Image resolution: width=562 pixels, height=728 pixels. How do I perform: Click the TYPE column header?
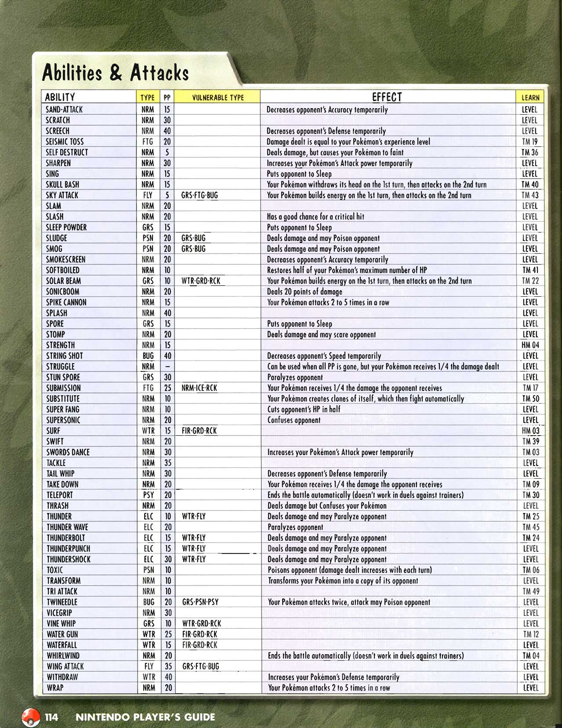[x=147, y=98]
